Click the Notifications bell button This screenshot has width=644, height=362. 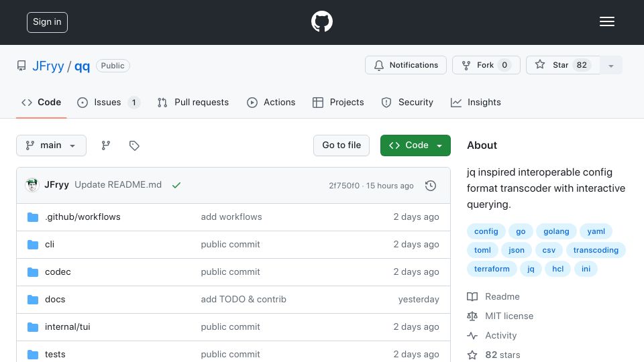pos(406,65)
